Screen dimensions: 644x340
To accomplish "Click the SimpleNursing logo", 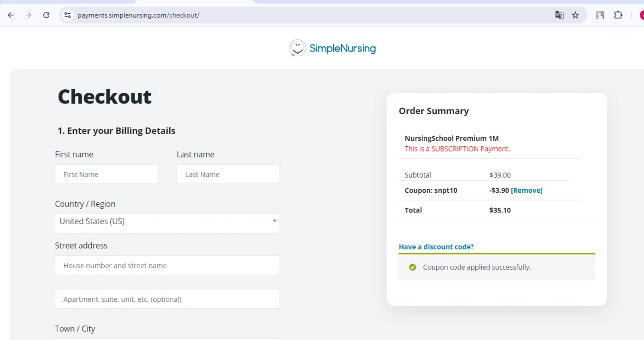I will click(332, 48).
